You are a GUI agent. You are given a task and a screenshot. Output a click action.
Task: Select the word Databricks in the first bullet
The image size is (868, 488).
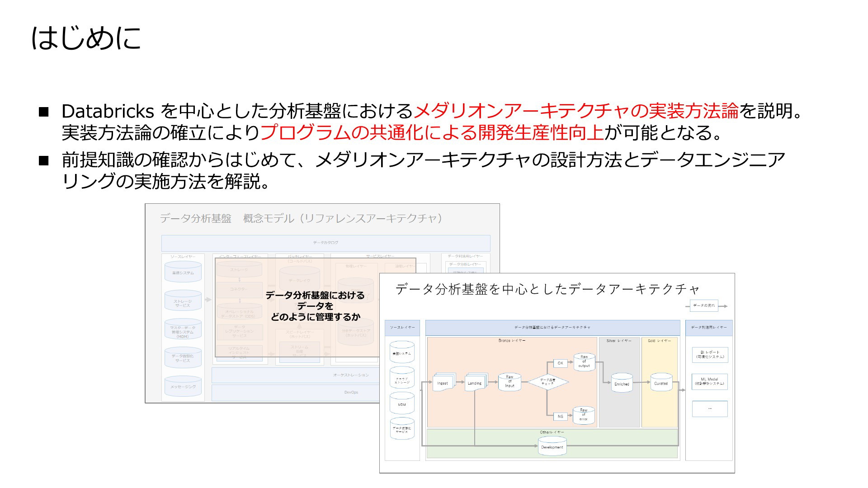tap(108, 111)
